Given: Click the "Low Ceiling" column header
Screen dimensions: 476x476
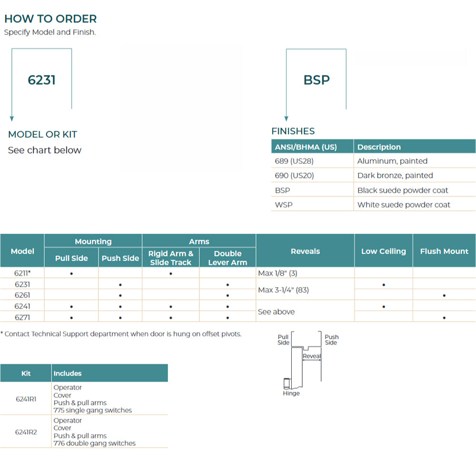Looking at the screenshot, I should pyautogui.click(x=383, y=251).
